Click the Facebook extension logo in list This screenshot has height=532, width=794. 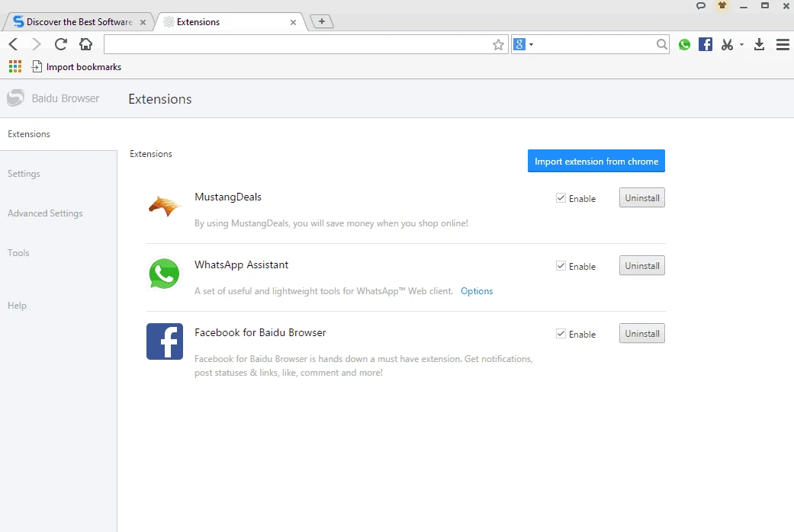(165, 341)
